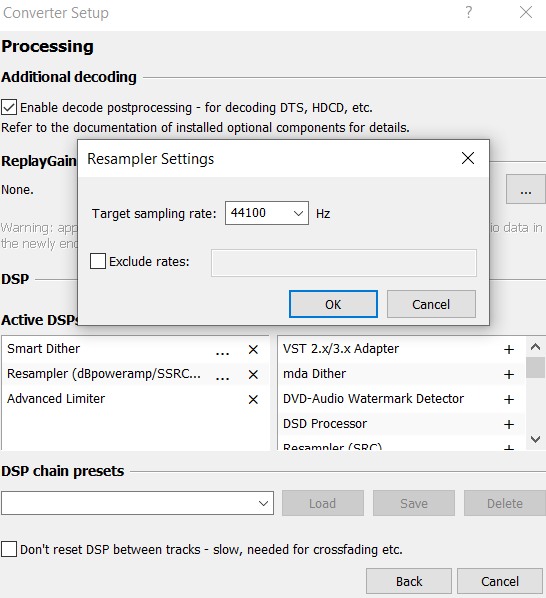546x598 pixels.
Task: Tick Don't reset DSP between tracks
Action: coord(9,549)
